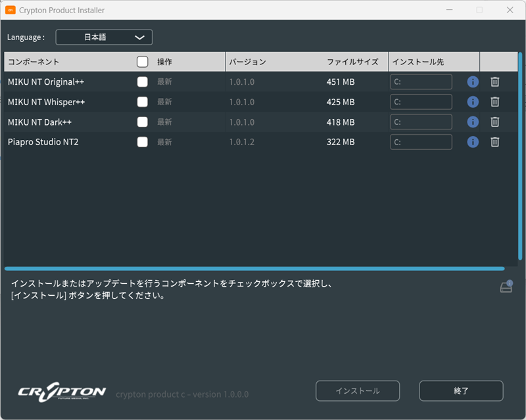Select the Piapro Studio NT2 row name

[x=43, y=142]
